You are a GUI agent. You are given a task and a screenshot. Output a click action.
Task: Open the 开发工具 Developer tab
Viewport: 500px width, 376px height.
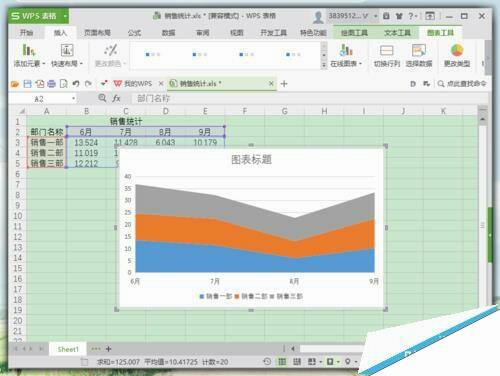[x=273, y=33]
